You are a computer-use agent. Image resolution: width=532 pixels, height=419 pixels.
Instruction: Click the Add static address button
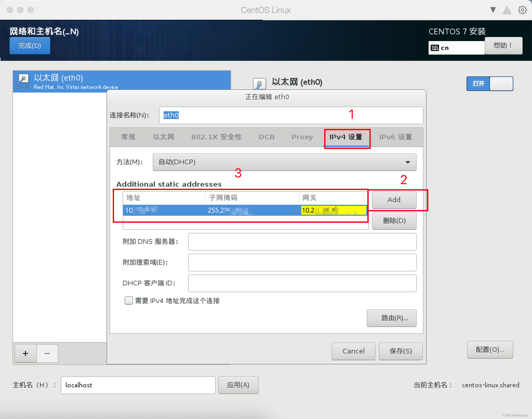394,200
